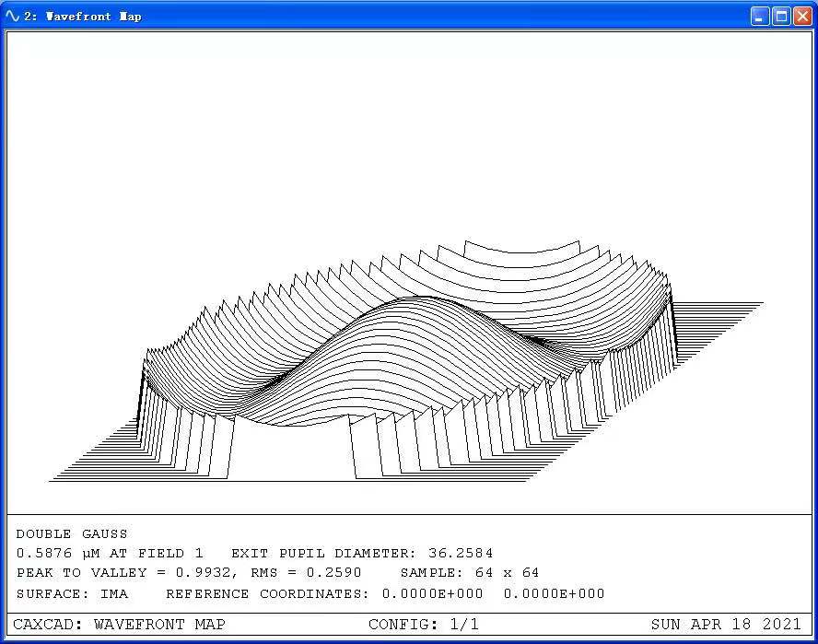Click 'PEAK TO VALLEY = 0.9932' text
Screen dimensions: 818x644
123,572
